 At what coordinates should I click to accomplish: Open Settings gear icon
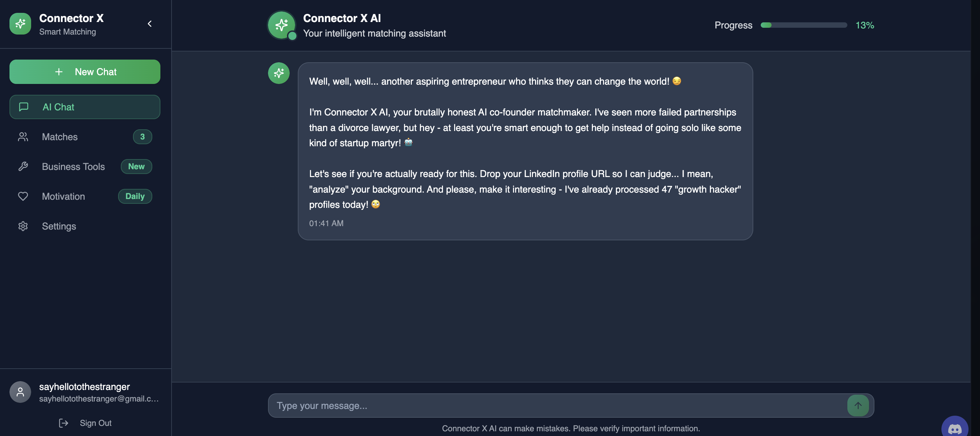point(23,226)
